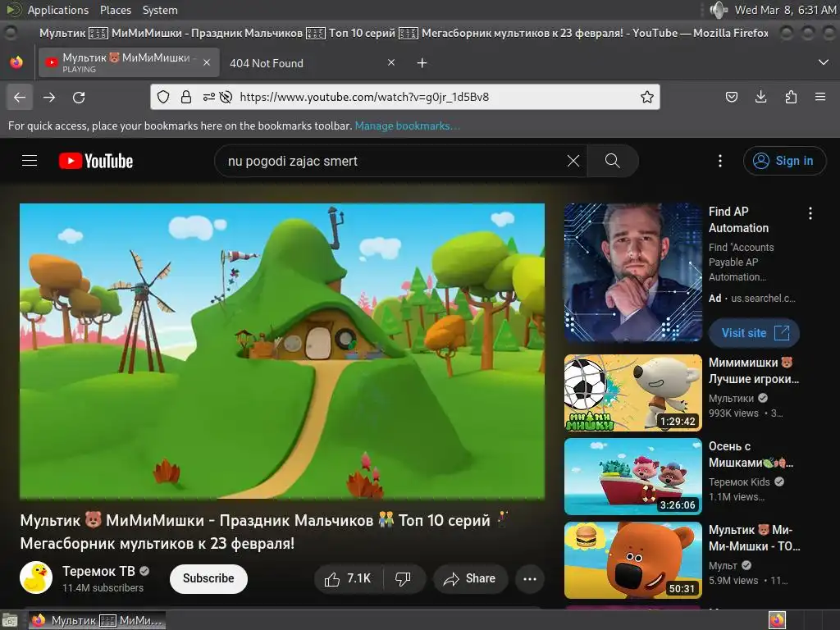Open the Теремок ТВ channel avatar
The height and width of the screenshot is (630, 840).
(x=36, y=578)
